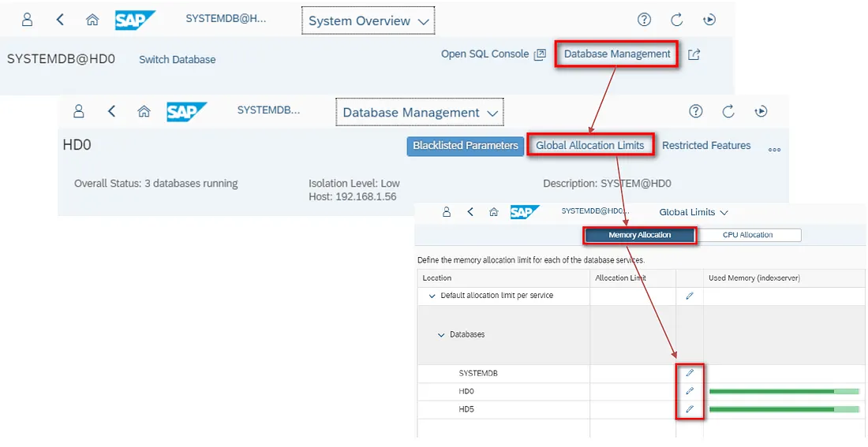Open the Database Management title dropdown
Image resolution: width=868 pixels, height=447 pixels.
pos(420,112)
